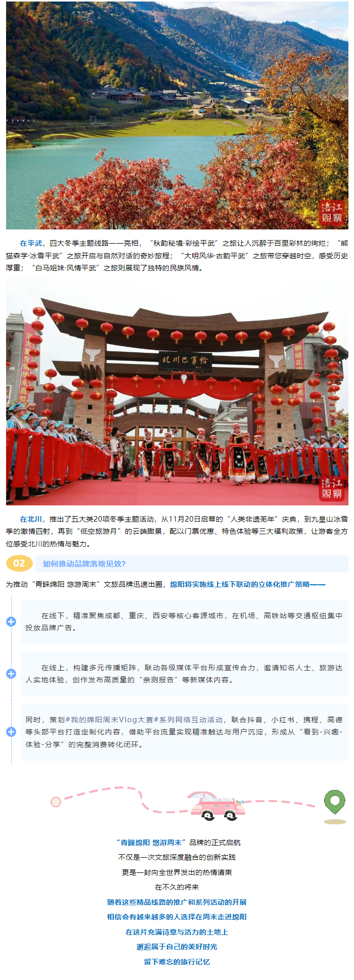Open the autumn lake landscape photo
354x980 pixels.
click(x=177, y=115)
